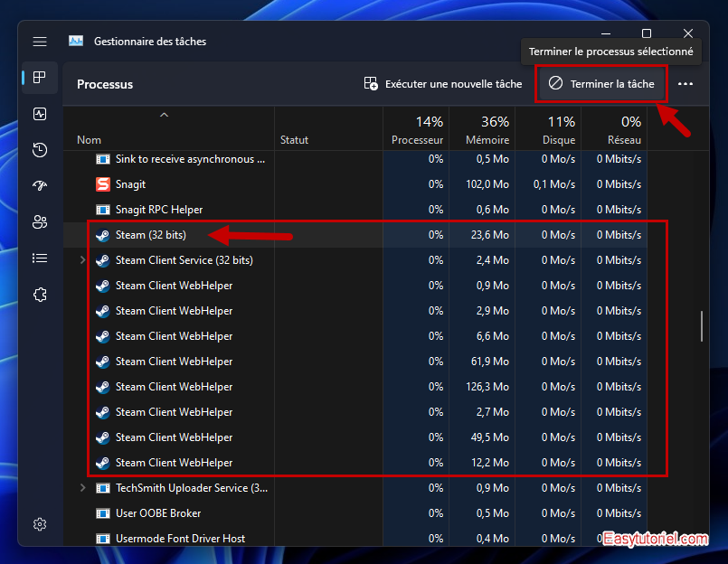Click the Snagit app icon
The width and height of the screenshot is (728, 564).
(x=102, y=184)
